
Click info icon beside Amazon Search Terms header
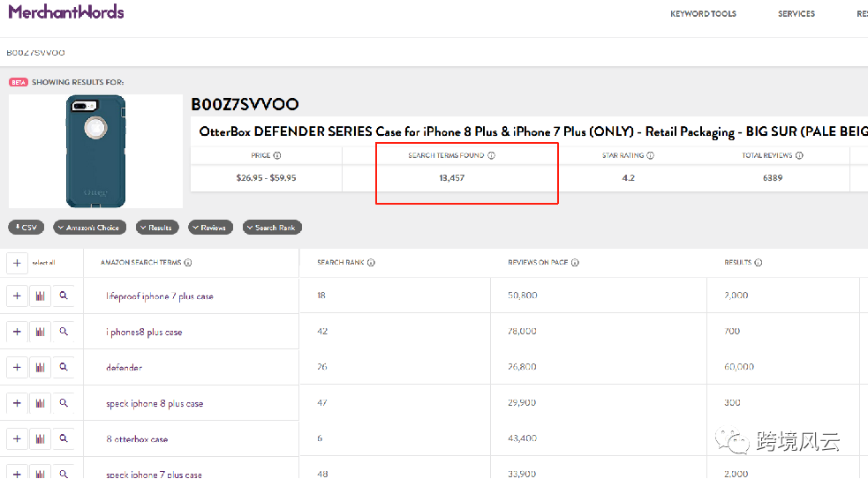[x=188, y=263]
